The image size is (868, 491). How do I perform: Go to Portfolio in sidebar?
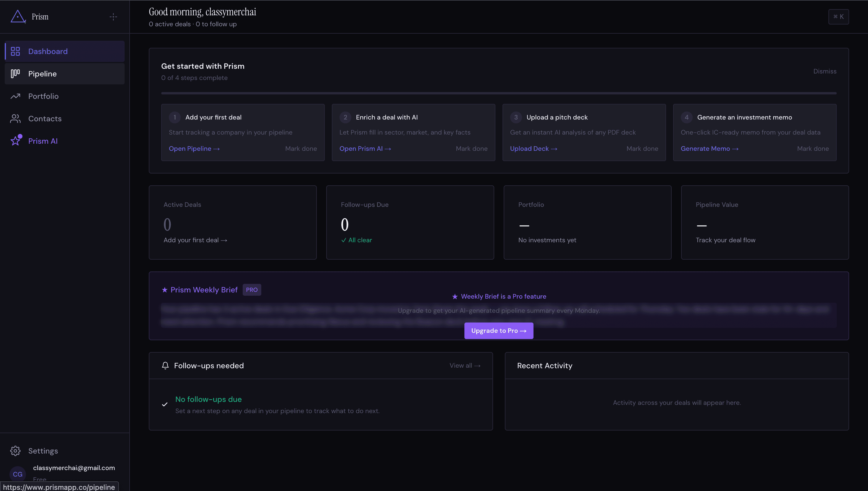point(43,96)
